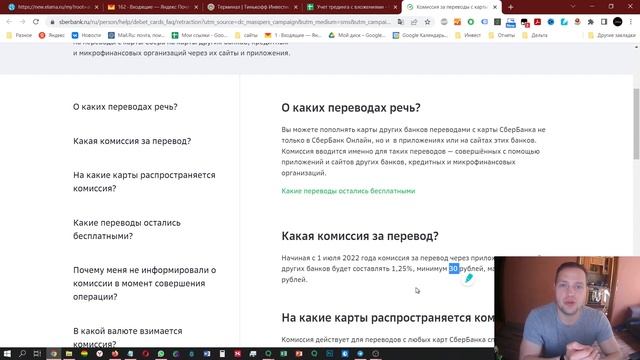Open the tab search dropdown arrow
The width and height of the screenshot is (640, 360).
(x=573, y=7)
